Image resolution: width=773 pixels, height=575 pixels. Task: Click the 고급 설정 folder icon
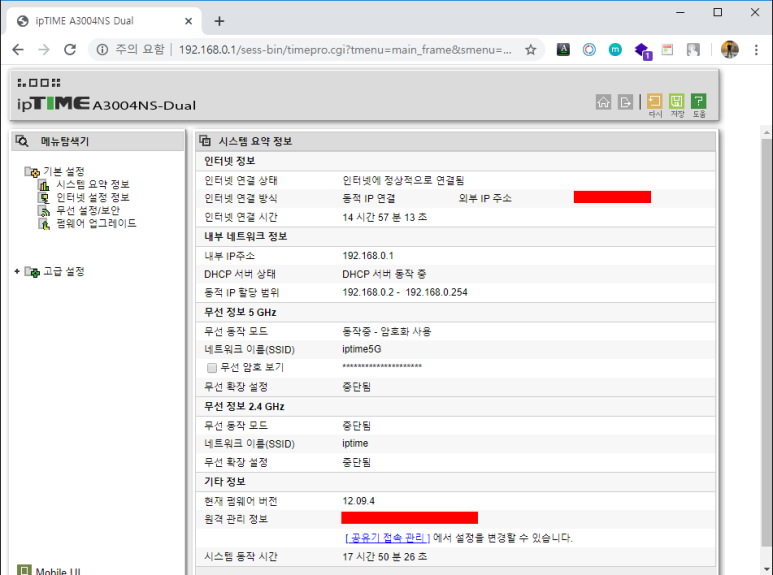click(x=32, y=272)
